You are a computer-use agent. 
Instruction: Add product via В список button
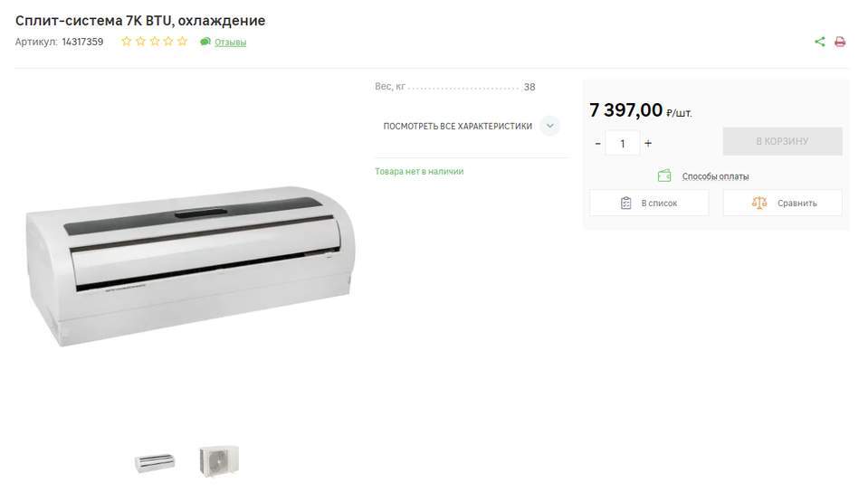click(649, 203)
